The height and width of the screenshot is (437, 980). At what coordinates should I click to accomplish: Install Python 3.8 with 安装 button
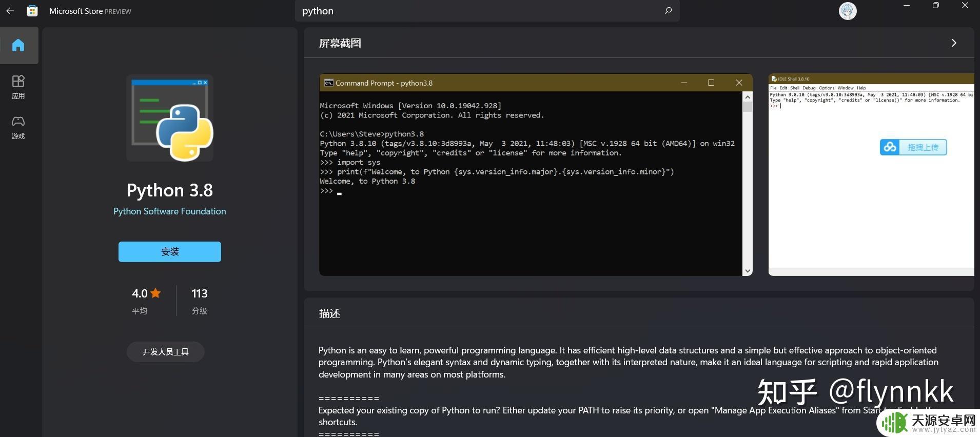[x=170, y=252]
